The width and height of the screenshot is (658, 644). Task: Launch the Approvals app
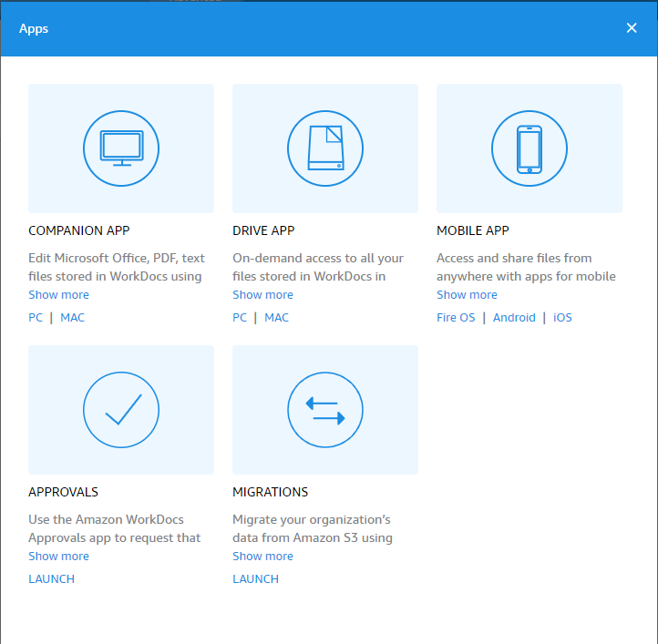point(52,579)
